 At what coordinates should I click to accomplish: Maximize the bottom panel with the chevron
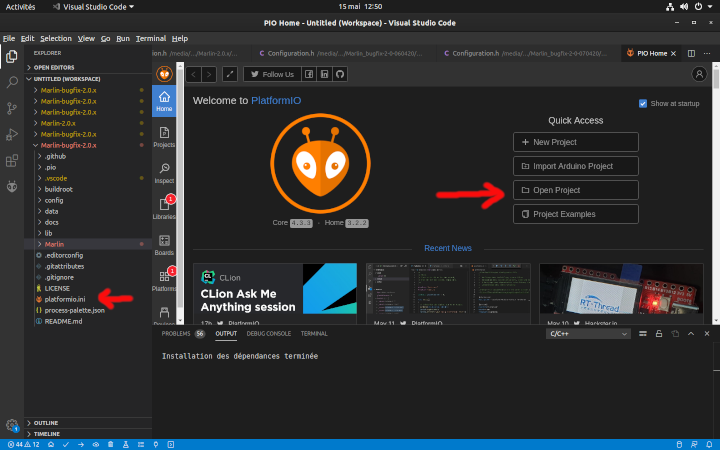pyautogui.click(x=691, y=334)
